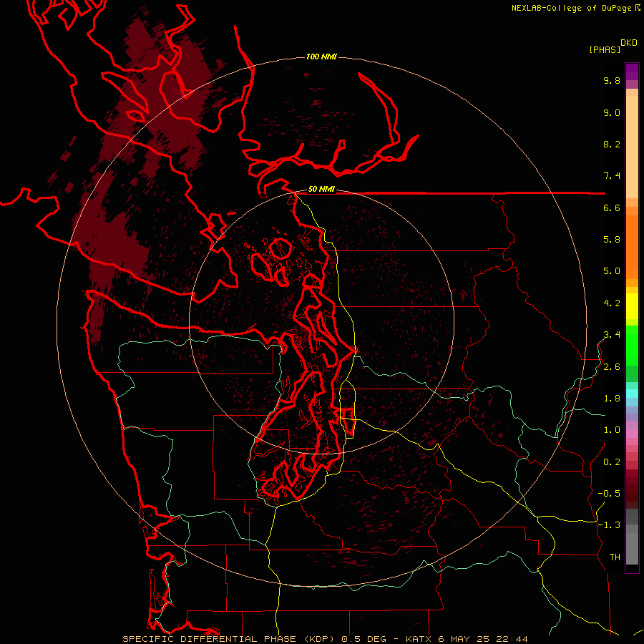Click the 0.2 value on the color scale
644x644 pixels.
pos(612,462)
